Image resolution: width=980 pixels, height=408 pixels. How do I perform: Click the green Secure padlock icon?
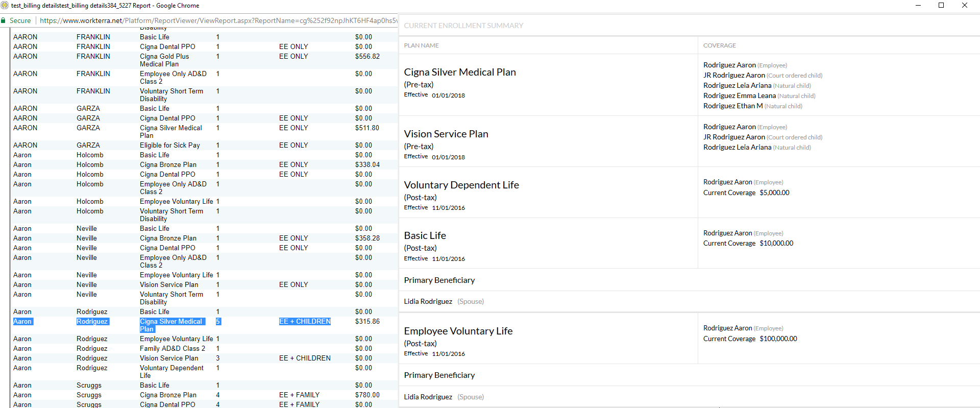4,20
